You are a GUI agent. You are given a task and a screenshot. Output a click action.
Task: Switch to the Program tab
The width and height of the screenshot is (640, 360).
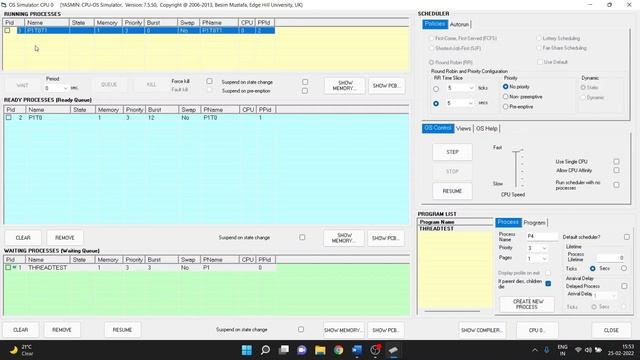[x=534, y=222]
